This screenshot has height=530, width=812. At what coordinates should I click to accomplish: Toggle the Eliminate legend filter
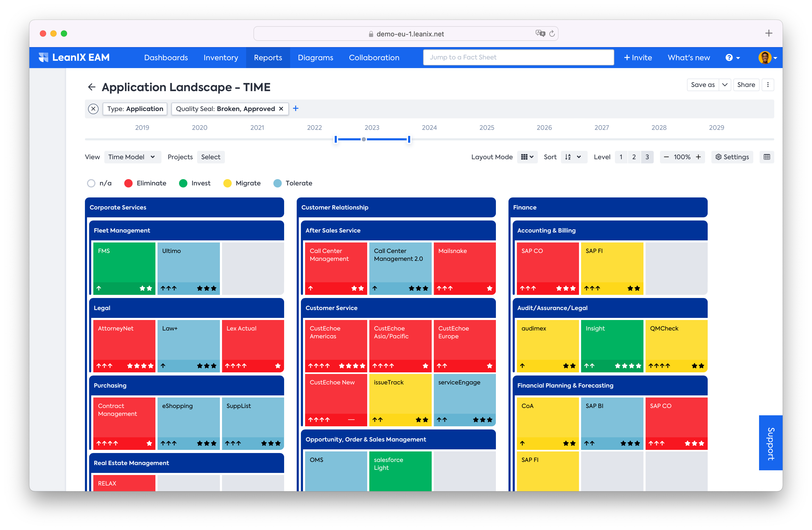(145, 183)
